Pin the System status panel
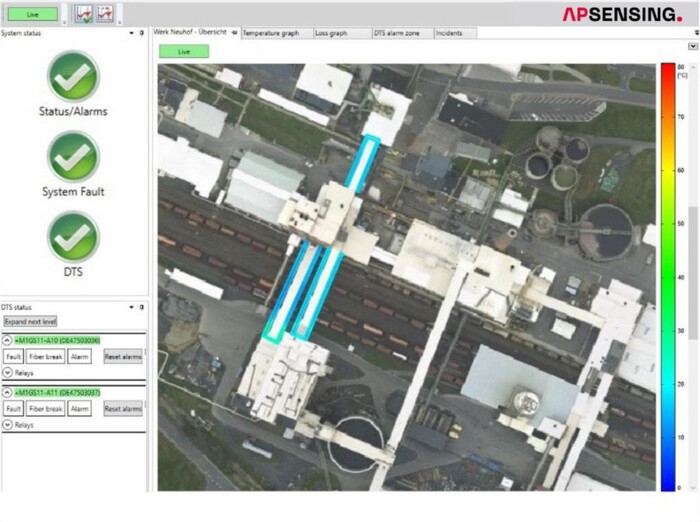The width and height of the screenshot is (700, 522). point(142,33)
